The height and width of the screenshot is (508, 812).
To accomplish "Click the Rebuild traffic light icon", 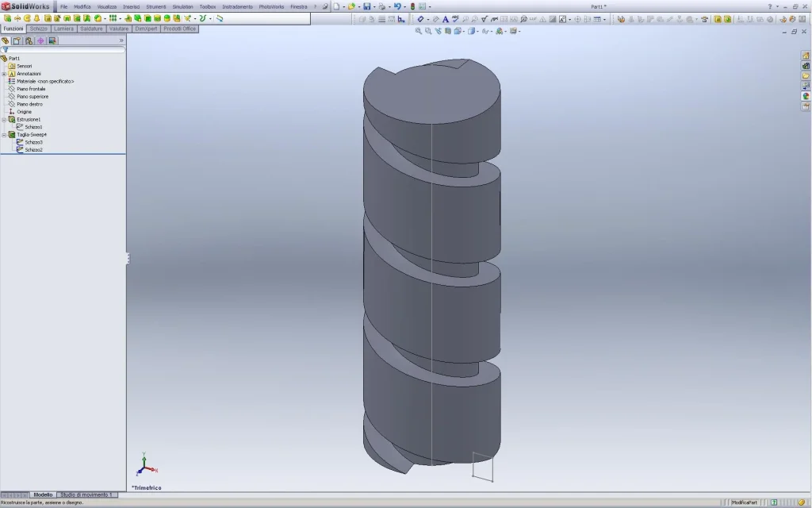I will click(412, 6).
